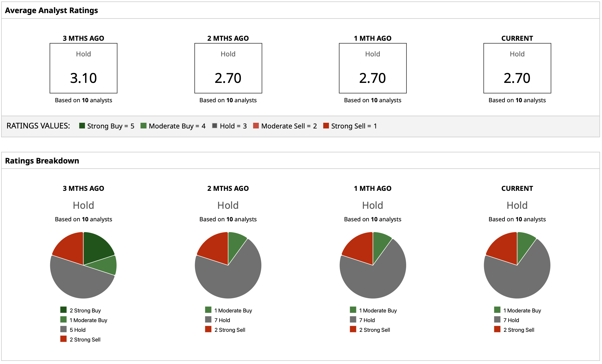Viewport: 602px width, 364px height.
Task: Click the Moderate Sell legend swatch
Action: tap(256, 126)
